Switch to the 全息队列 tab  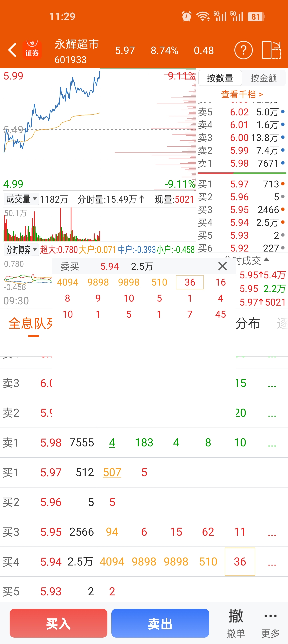[x=30, y=323]
